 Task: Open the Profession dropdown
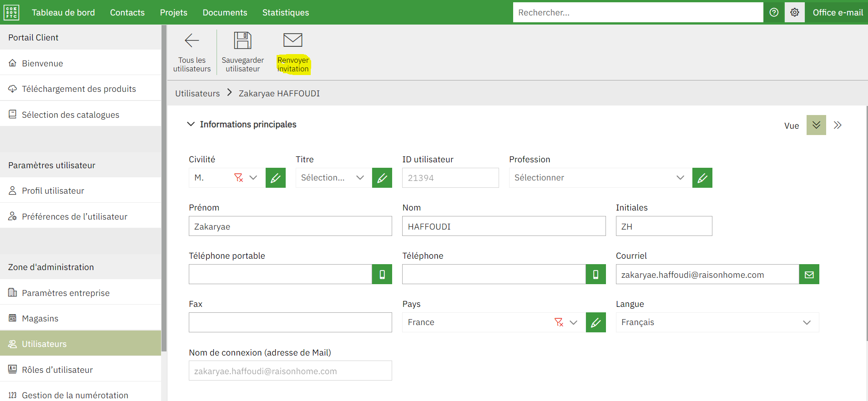click(x=680, y=178)
